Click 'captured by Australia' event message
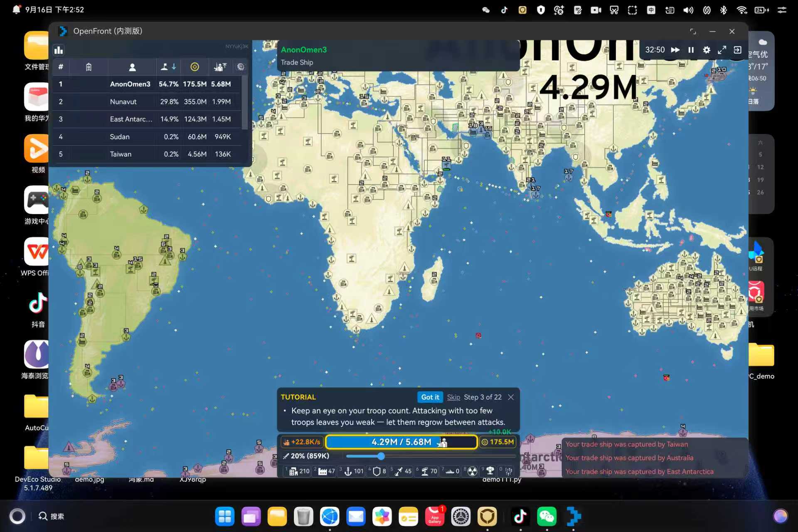Viewport: 798px width, 532px height. [629, 458]
